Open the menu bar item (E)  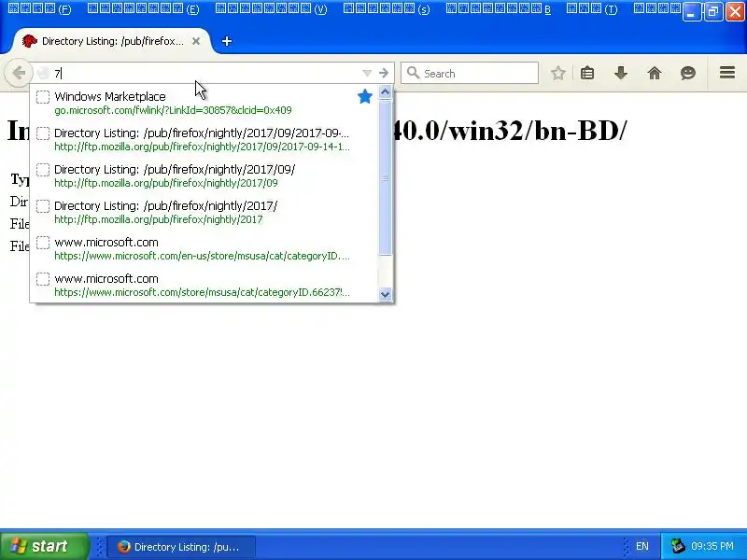pyautogui.click(x=143, y=8)
